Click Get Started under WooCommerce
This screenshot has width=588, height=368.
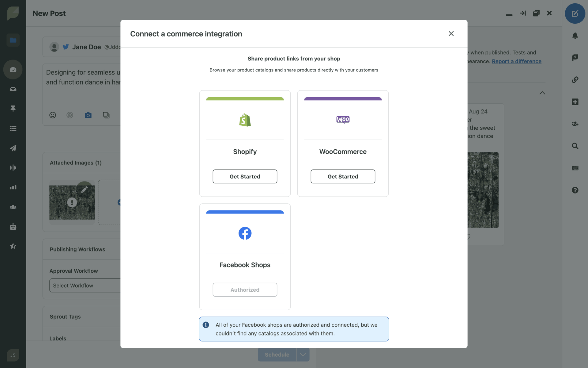(x=343, y=176)
